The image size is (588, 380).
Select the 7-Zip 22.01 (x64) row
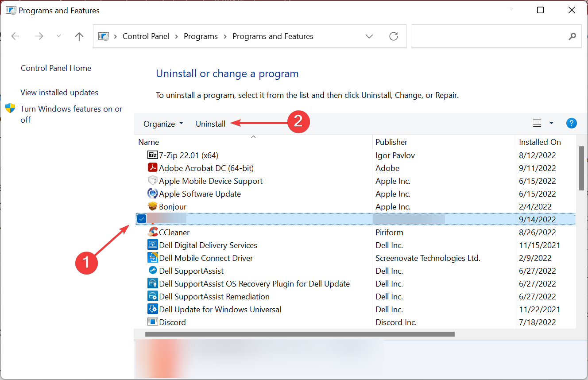(355, 155)
